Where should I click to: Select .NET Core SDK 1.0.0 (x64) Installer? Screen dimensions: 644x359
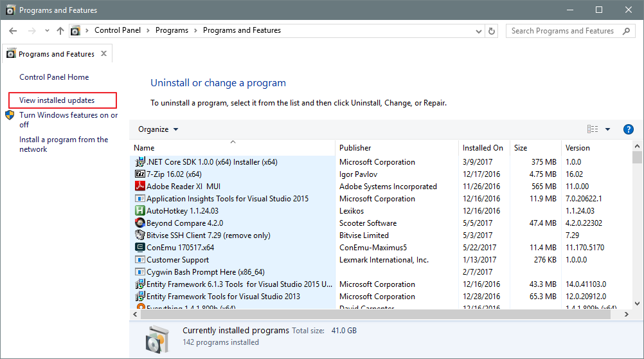coord(212,162)
